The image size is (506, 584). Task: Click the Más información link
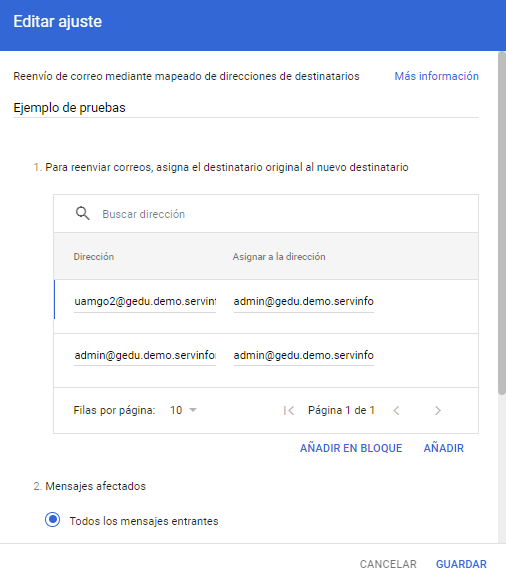click(x=436, y=76)
